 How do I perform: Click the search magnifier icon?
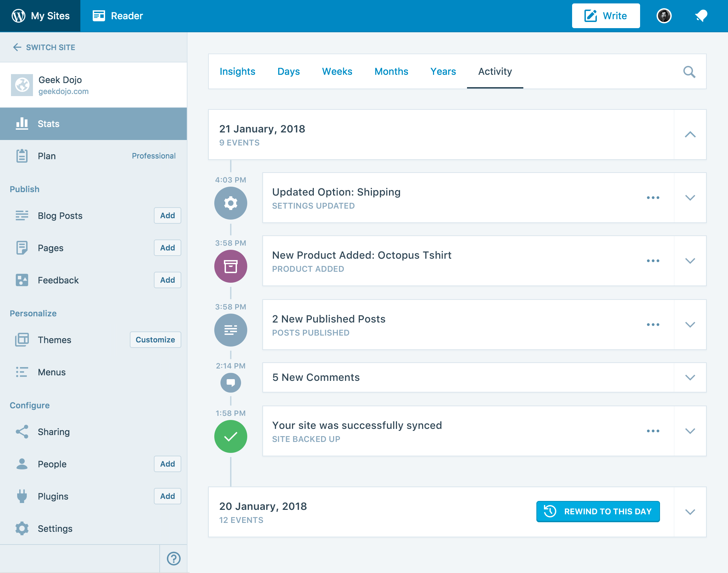[x=689, y=72]
